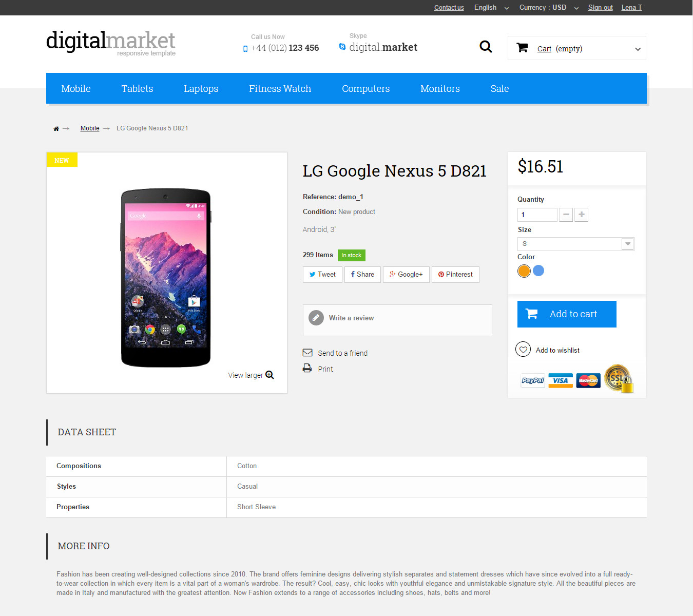This screenshot has width=693, height=616.
Task: Expand the English language dropdown
Action: [x=491, y=8]
